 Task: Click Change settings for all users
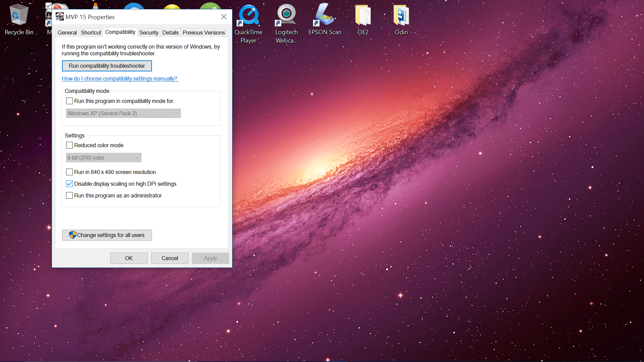[107, 235]
